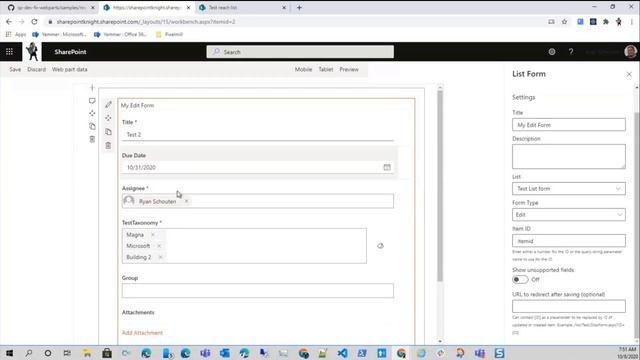Click the browser address bar
640x360 pixels.
(x=294, y=22)
